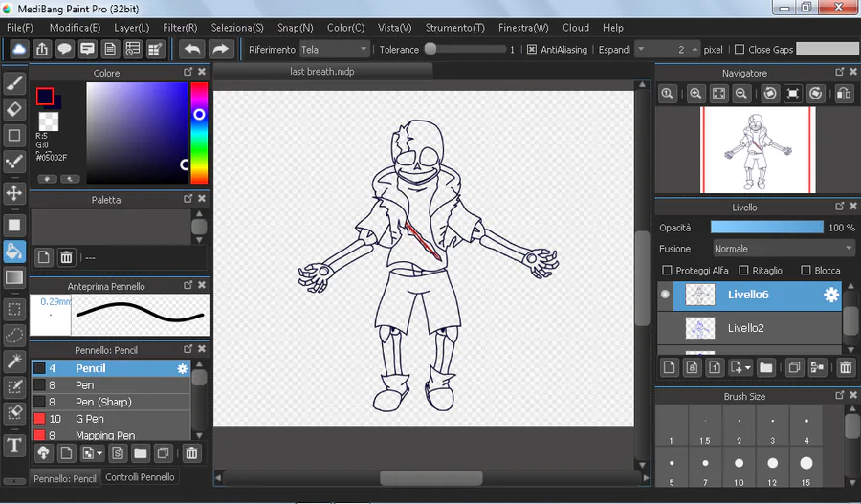Duplicate the current layer

click(794, 367)
